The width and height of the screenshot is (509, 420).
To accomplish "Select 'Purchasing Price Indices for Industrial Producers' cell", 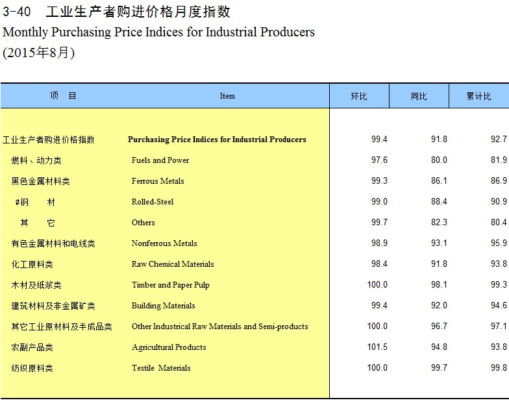I will 217,140.
